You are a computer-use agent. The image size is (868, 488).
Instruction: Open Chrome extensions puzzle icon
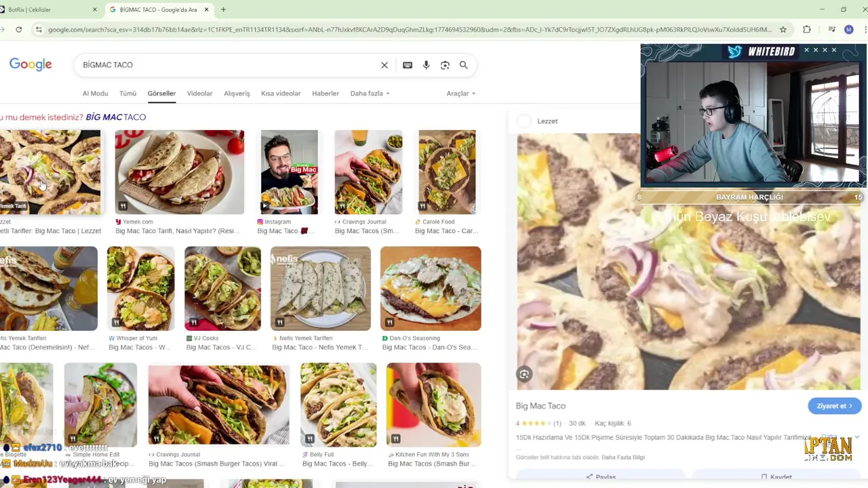(807, 29)
